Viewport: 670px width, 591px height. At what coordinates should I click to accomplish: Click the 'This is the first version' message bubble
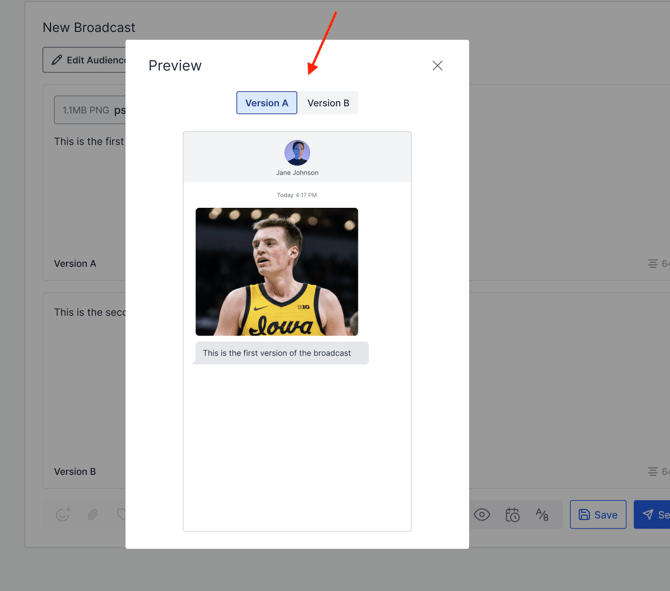[x=280, y=353]
